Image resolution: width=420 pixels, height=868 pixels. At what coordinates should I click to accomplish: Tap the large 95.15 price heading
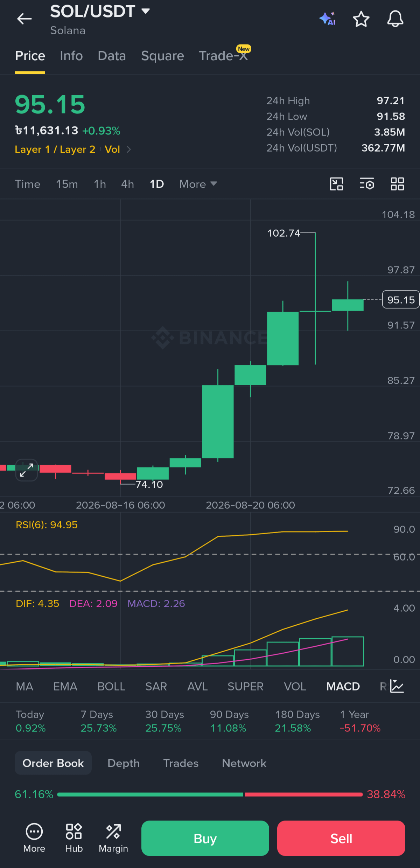click(50, 104)
